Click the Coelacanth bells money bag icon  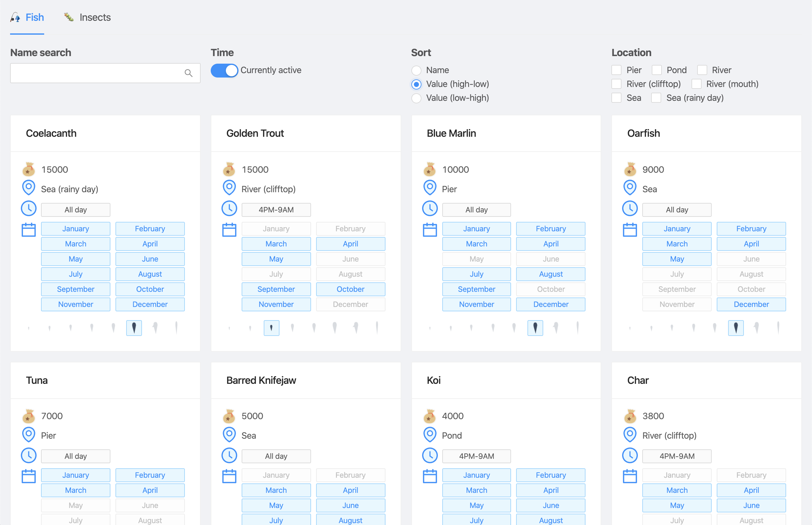pos(29,169)
